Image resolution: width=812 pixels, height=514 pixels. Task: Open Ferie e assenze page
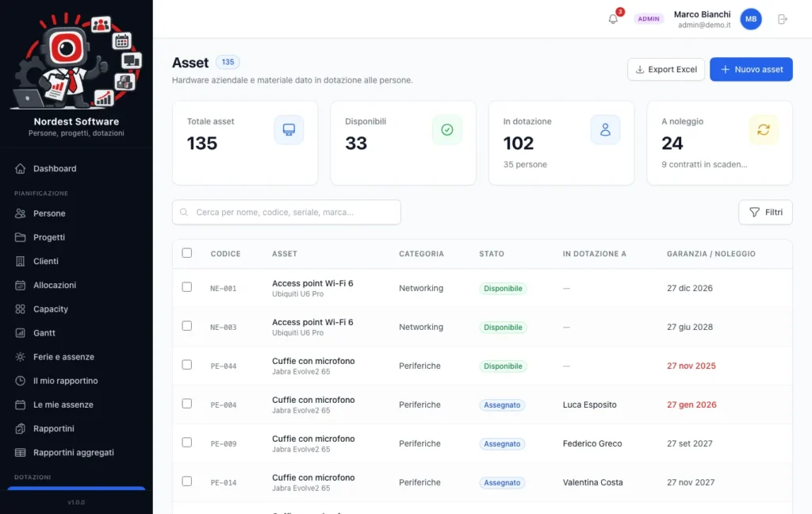[76, 356]
